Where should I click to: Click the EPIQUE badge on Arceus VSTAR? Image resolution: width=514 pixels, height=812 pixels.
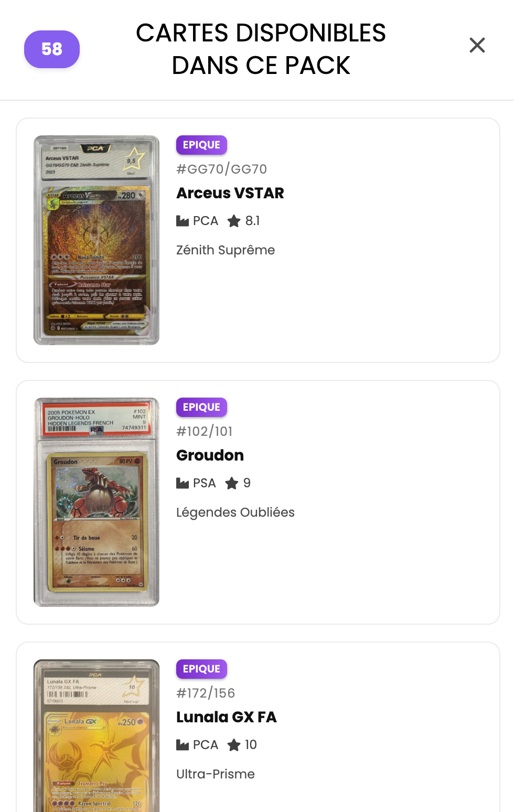(201, 145)
